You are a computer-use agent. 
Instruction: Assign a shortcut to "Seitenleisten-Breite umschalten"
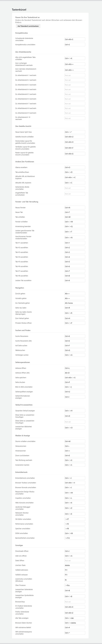click(x=75, y=188)
